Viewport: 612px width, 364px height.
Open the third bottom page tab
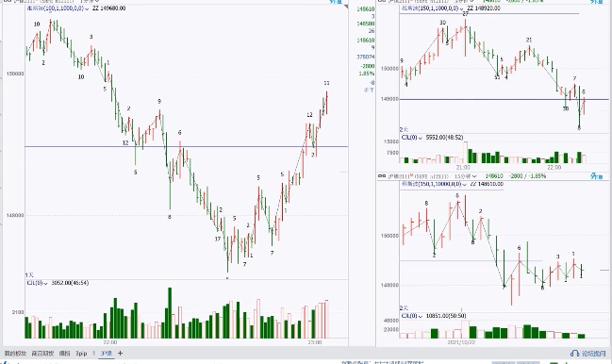point(64,353)
